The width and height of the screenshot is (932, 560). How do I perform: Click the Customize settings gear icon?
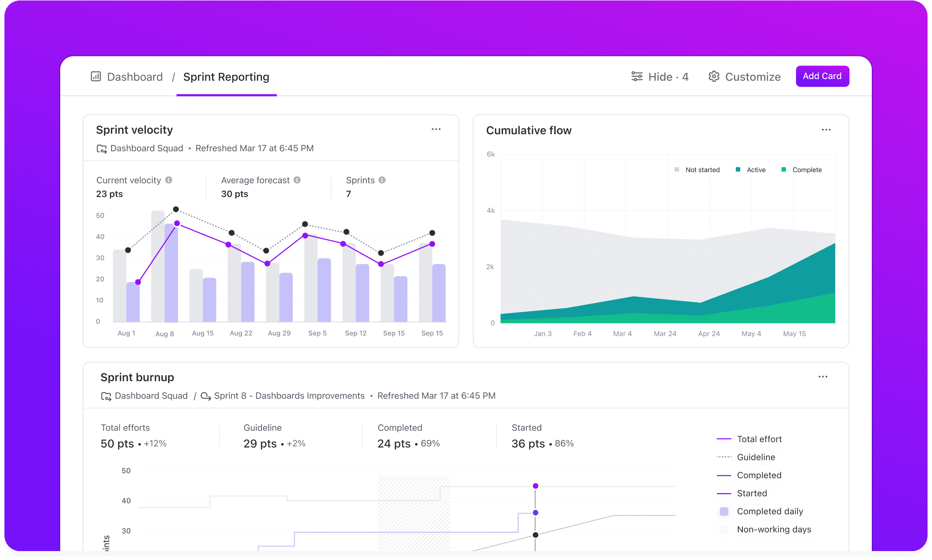(x=713, y=76)
